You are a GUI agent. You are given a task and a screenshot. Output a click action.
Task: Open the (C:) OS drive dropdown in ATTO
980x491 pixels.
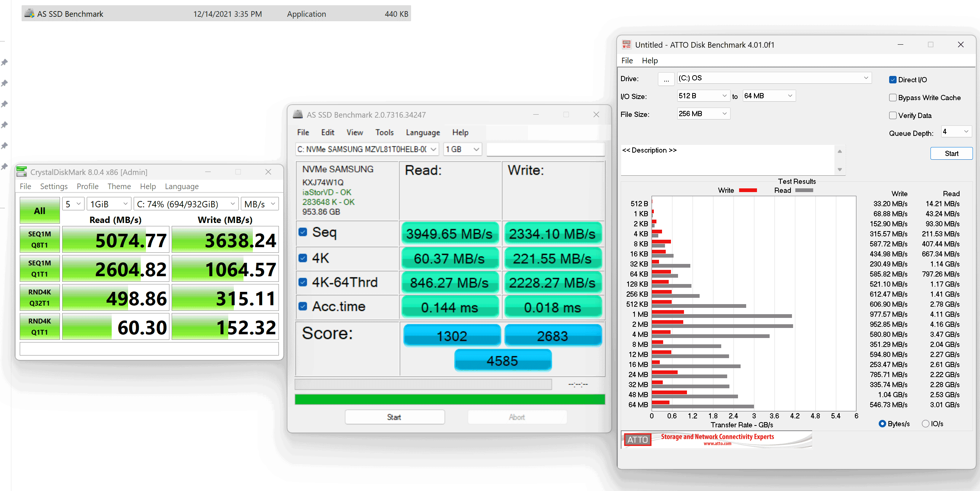[x=774, y=78]
